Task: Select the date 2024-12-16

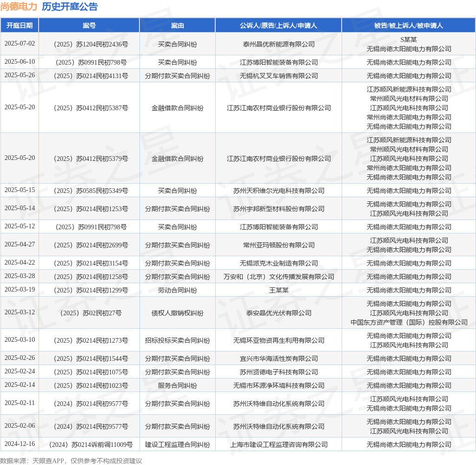Action: coord(20,444)
